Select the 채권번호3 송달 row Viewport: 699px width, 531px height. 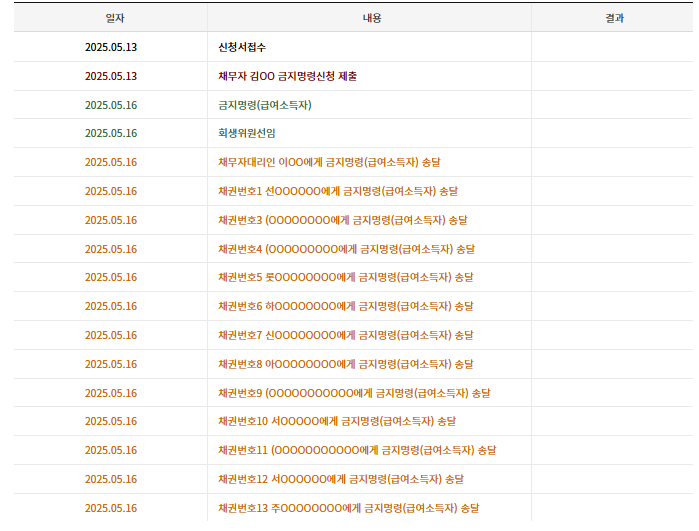click(353, 220)
